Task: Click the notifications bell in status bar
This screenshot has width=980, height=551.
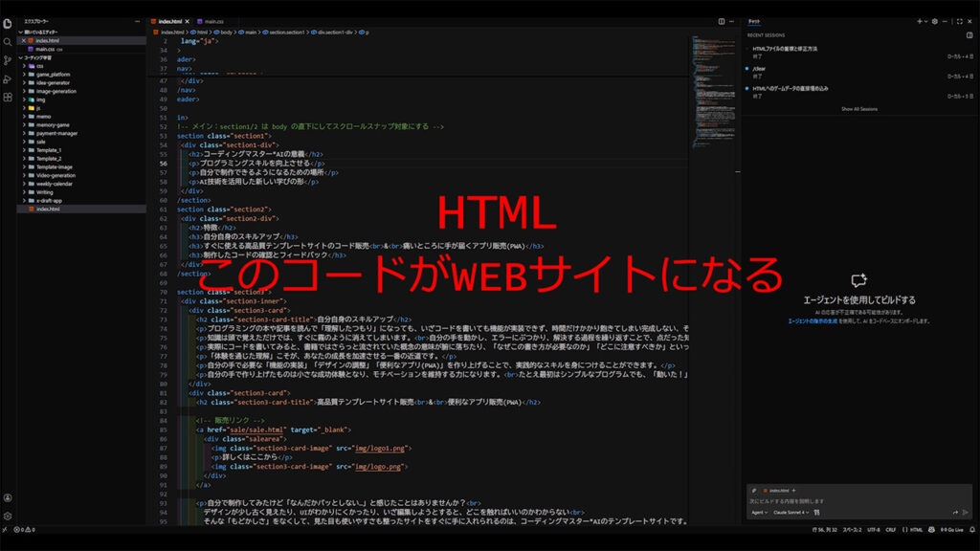Action: (x=969, y=529)
